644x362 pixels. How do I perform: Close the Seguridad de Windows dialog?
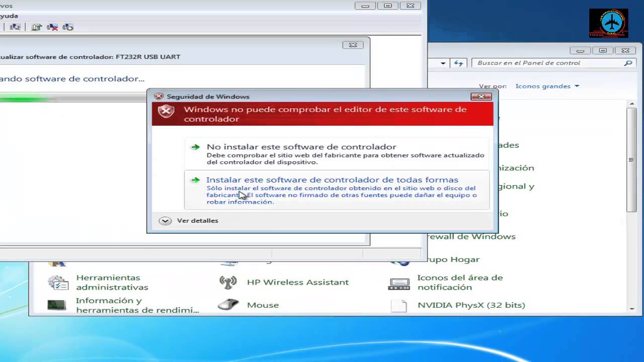pos(481,97)
